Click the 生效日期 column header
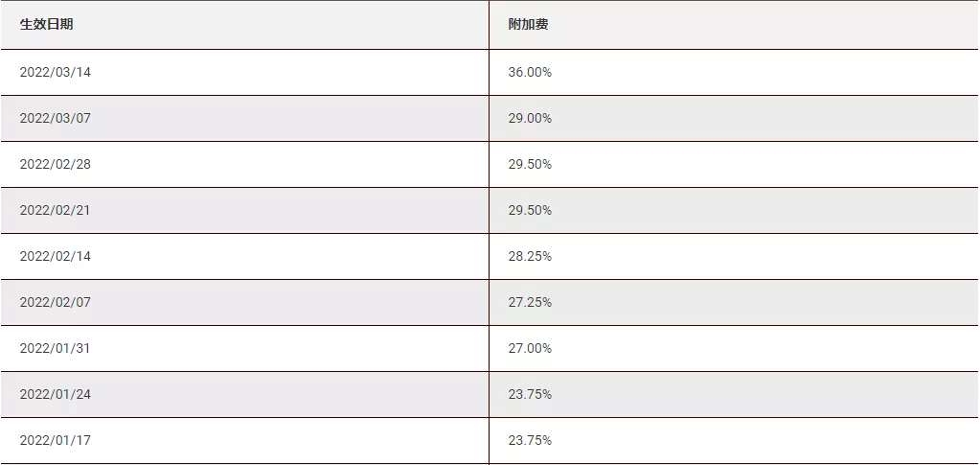Screen dimensions: 980x465 (47, 25)
